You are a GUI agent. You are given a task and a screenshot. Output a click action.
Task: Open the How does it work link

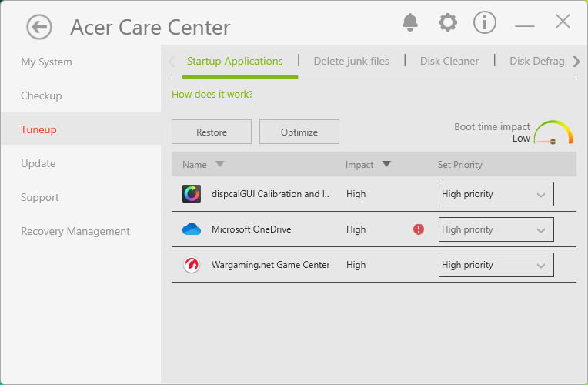pyautogui.click(x=212, y=95)
